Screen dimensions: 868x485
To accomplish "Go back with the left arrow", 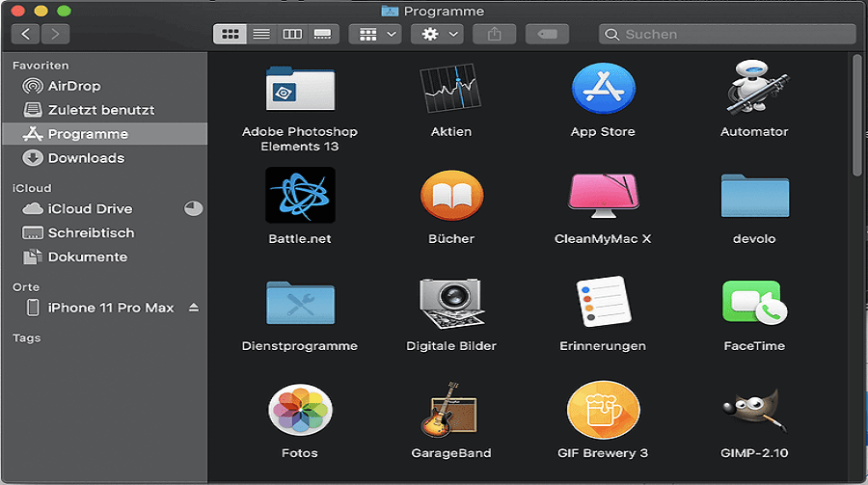I will (25, 34).
